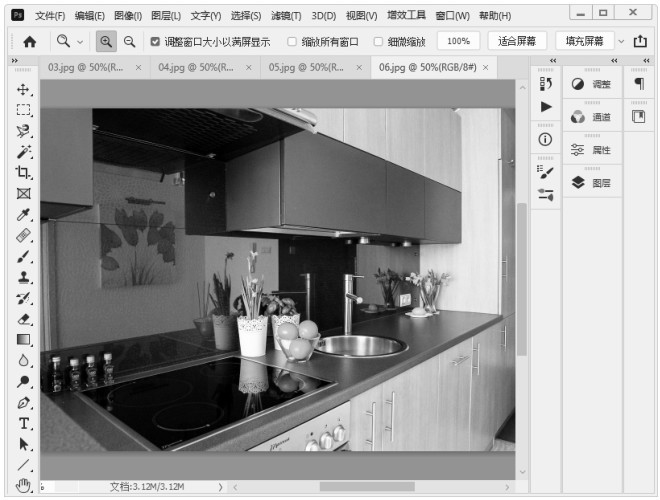Click the 适合屏幕 button
660x500 pixels.
click(x=517, y=41)
